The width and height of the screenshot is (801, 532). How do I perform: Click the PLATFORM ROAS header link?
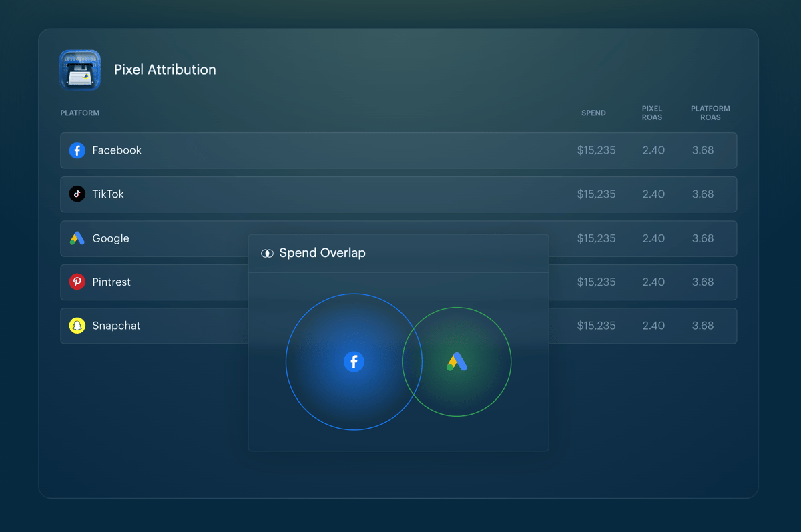tap(710, 113)
